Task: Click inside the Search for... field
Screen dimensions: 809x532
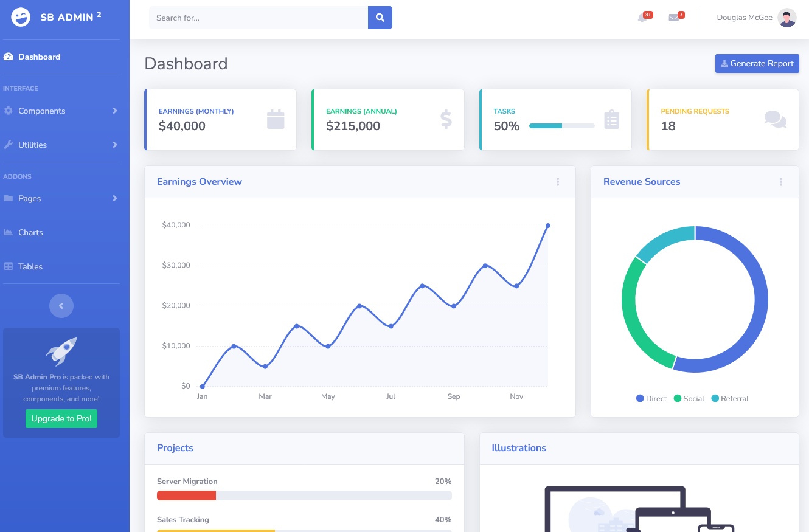Action: click(x=259, y=18)
